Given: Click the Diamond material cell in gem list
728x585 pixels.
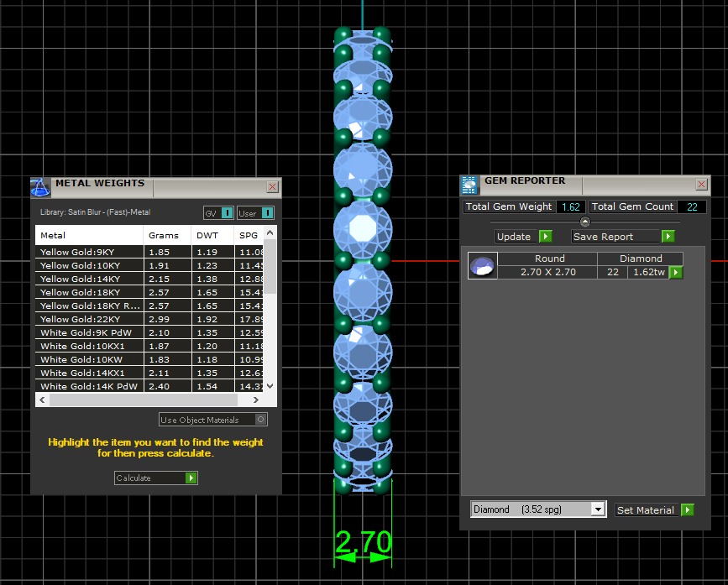Looking at the screenshot, I should (640, 259).
